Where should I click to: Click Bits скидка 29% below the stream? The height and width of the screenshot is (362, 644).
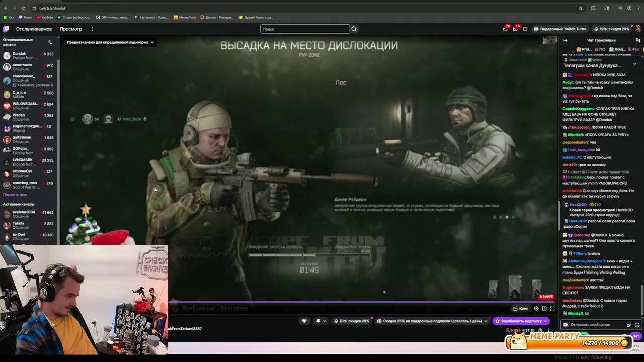(352, 321)
